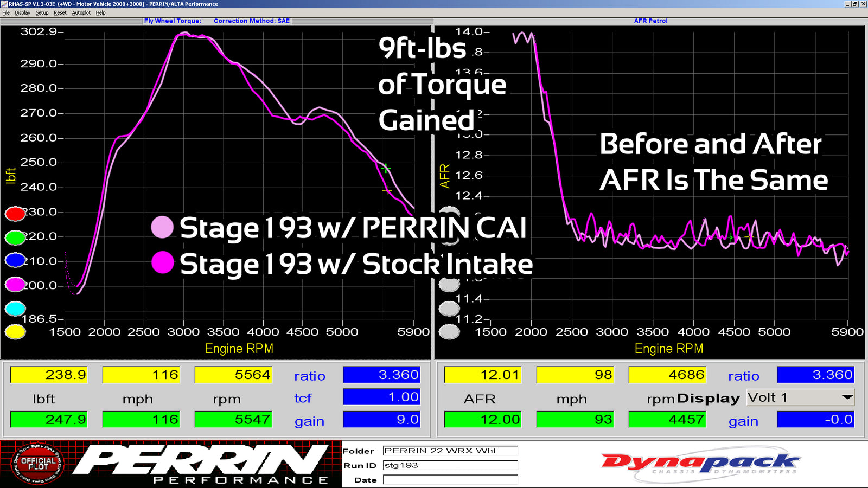Click the yellow 238.9 lbft readout

tap(49, 375)
